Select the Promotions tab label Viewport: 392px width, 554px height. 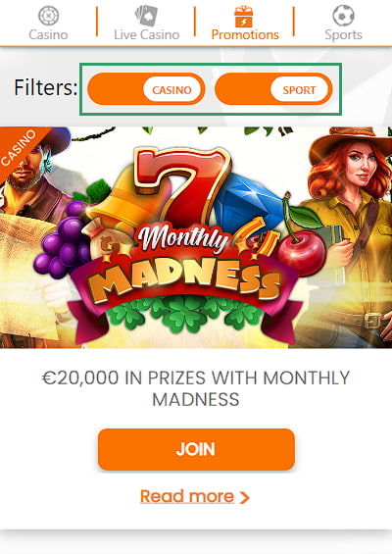click(x=245, y=35)
